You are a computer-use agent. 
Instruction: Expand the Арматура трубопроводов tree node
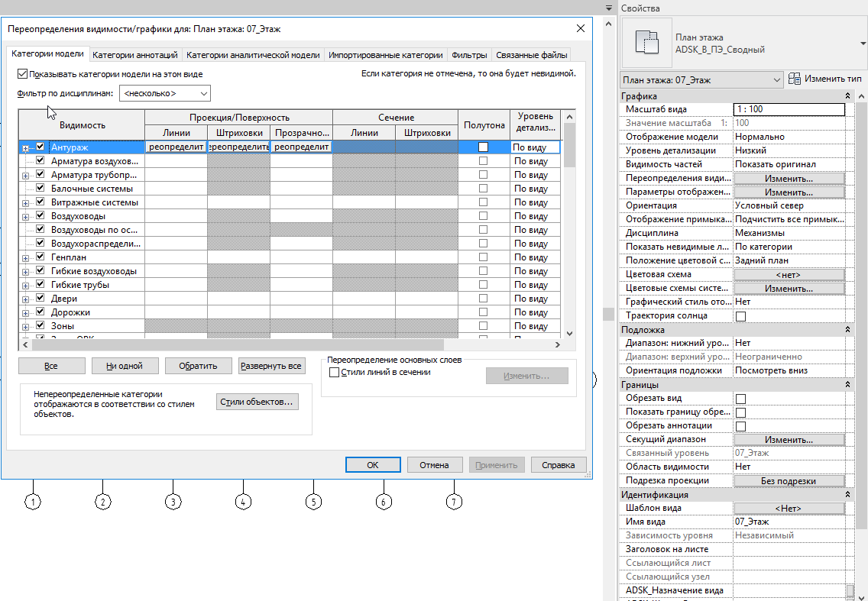25,176
